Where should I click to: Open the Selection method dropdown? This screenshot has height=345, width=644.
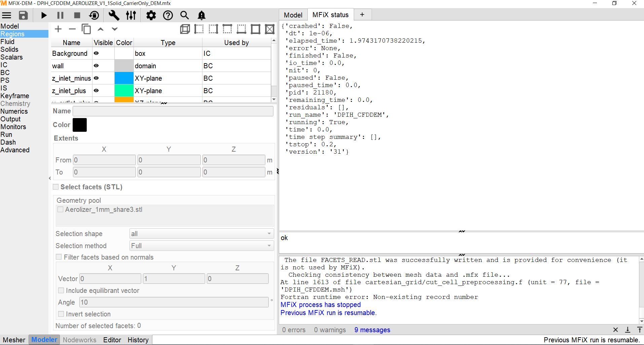click(201, 246)
